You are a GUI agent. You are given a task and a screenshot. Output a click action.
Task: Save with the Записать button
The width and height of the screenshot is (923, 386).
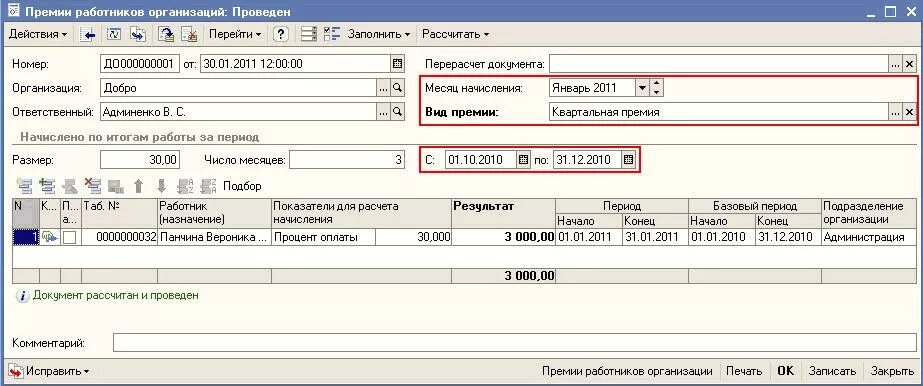coord(832,371)
